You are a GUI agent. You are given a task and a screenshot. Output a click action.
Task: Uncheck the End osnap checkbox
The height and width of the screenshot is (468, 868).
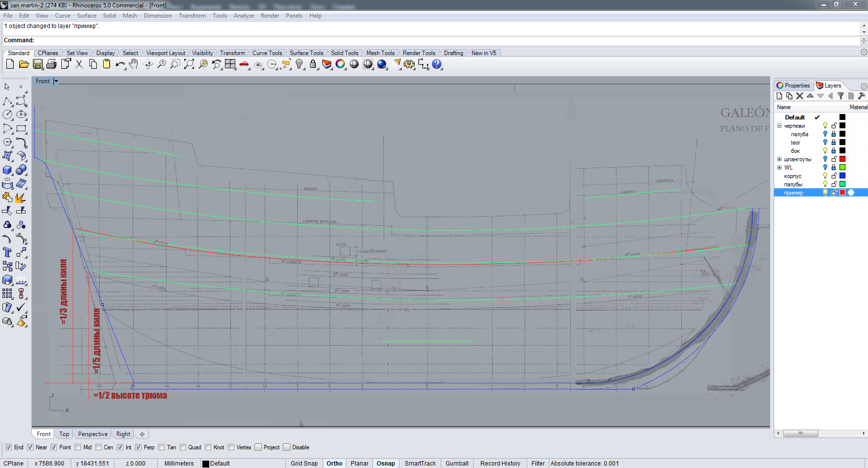[8, 447]
